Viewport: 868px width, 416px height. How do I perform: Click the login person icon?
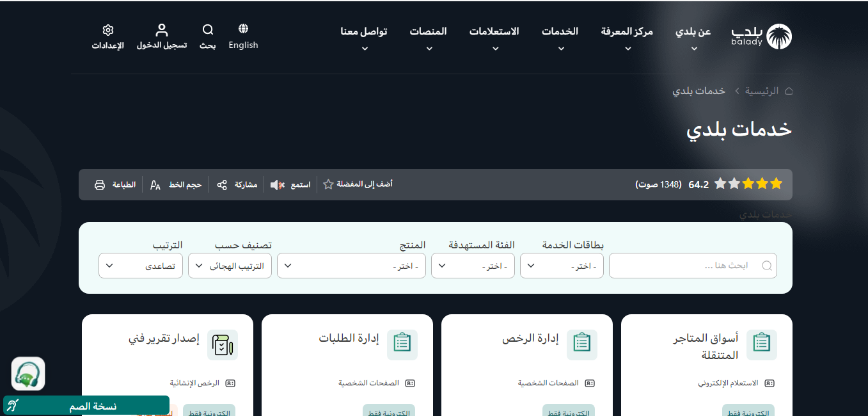point(162,30)
